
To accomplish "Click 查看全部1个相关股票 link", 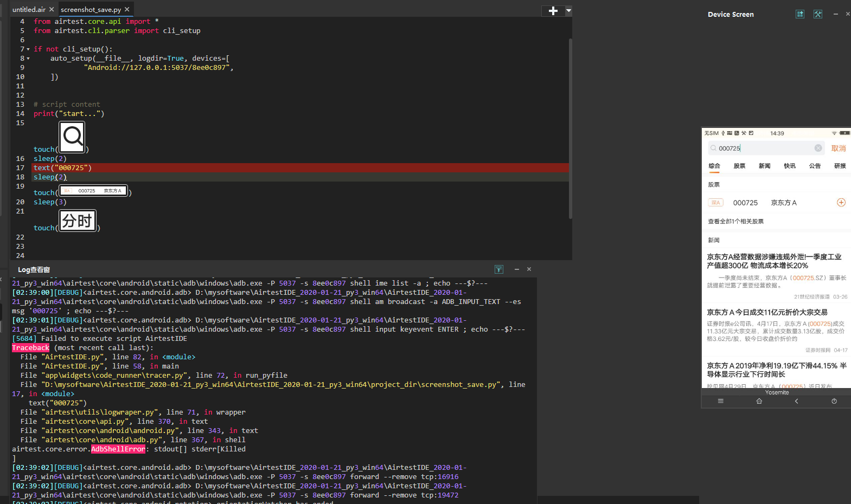I will tap(736, 222).
